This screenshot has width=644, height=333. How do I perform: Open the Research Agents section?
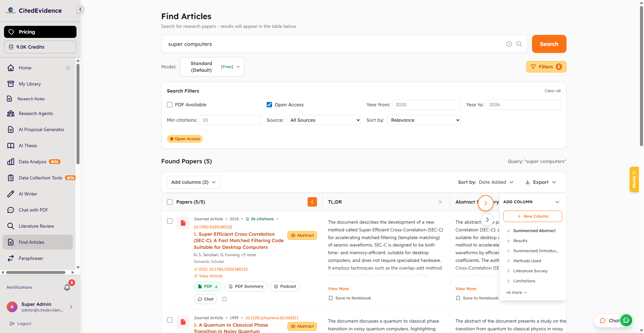click(x=35, y=113)
